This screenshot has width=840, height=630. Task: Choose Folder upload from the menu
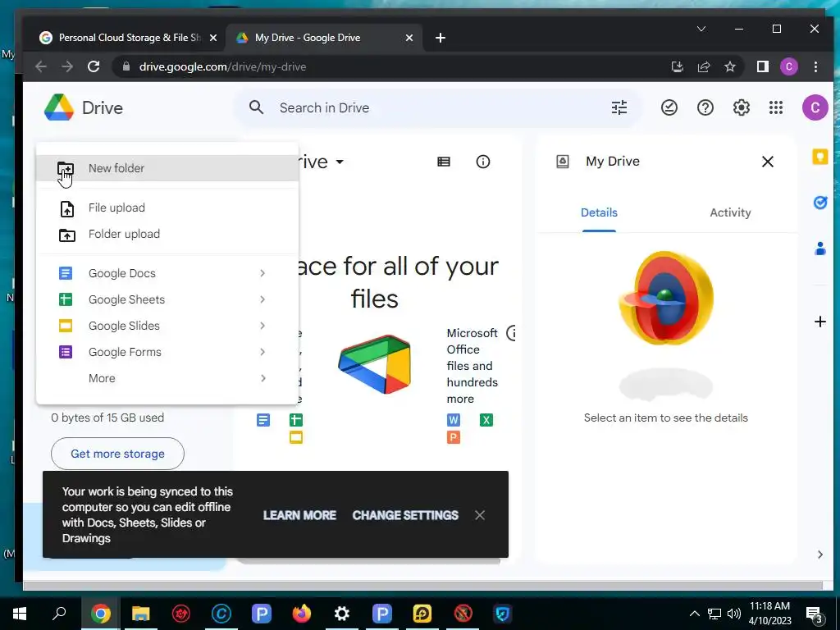[x=167, y=234]
